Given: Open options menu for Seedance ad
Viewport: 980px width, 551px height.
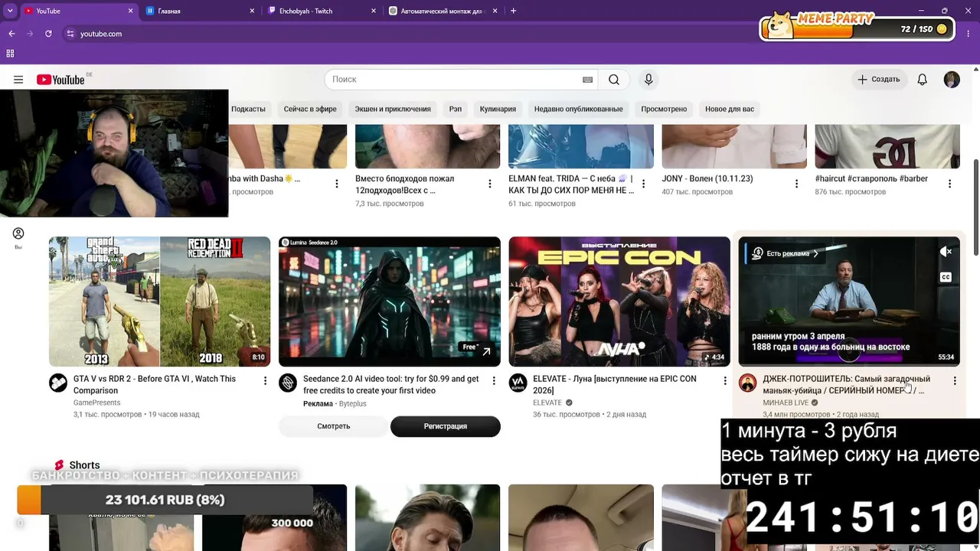Looking at the screenshot, I should [x=495, y=380].
